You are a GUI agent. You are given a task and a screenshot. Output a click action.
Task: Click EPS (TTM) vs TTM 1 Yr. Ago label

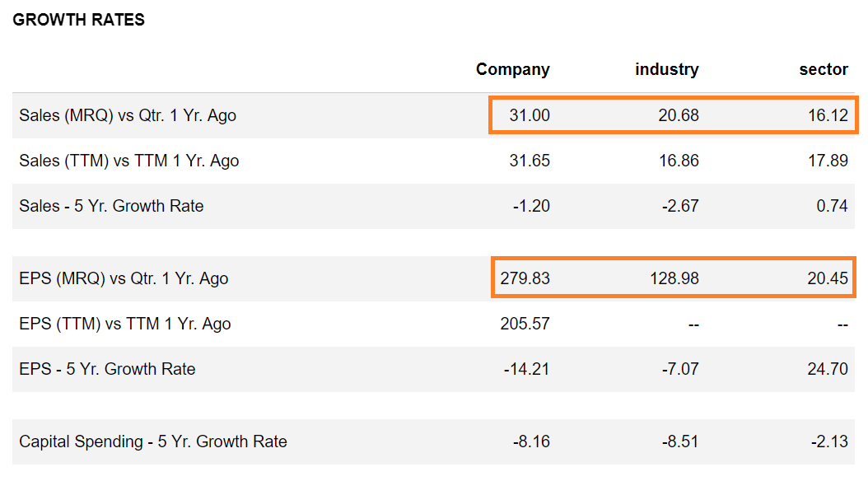125,325
